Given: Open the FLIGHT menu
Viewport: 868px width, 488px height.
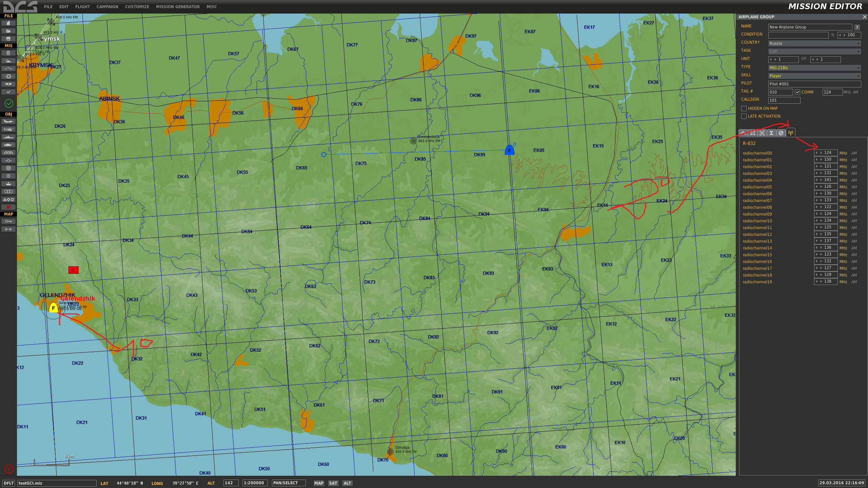Looking at the screenshot, I should click(82, 7).
